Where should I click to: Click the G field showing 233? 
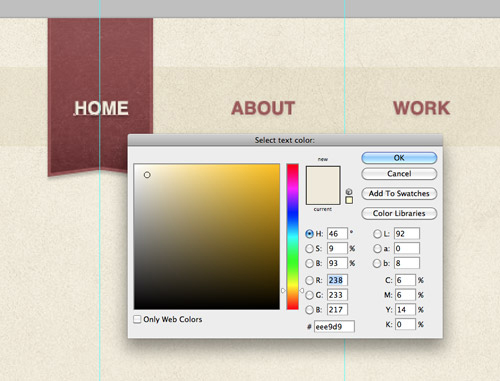337,295
